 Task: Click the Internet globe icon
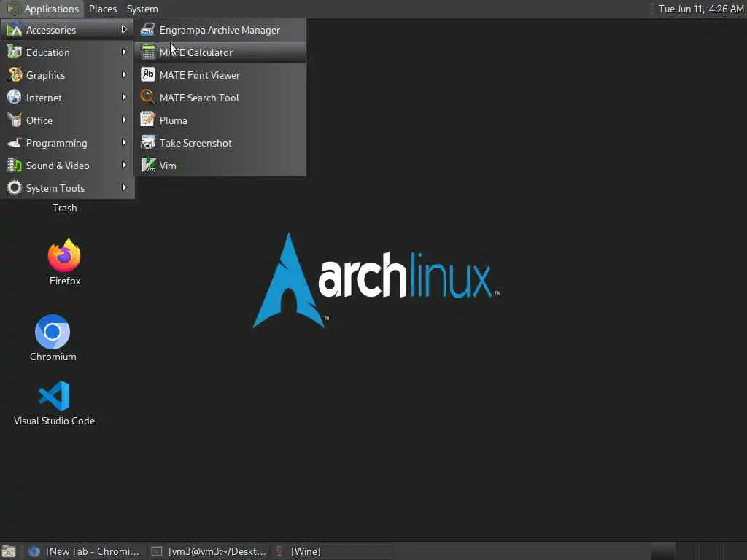15,97
